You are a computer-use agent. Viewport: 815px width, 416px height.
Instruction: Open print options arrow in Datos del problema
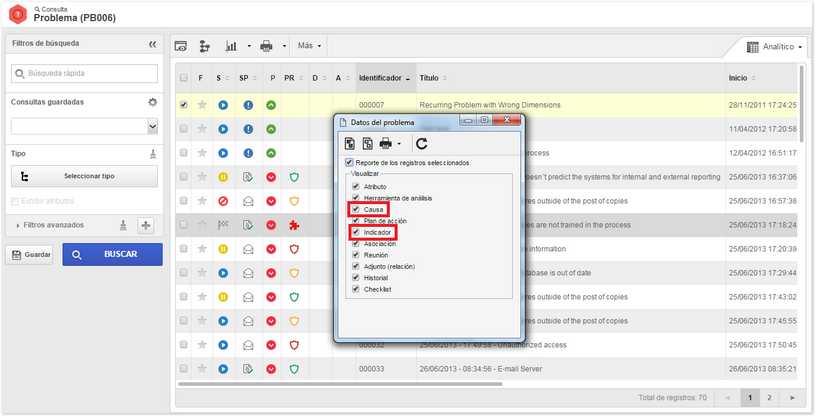point(398,144)
